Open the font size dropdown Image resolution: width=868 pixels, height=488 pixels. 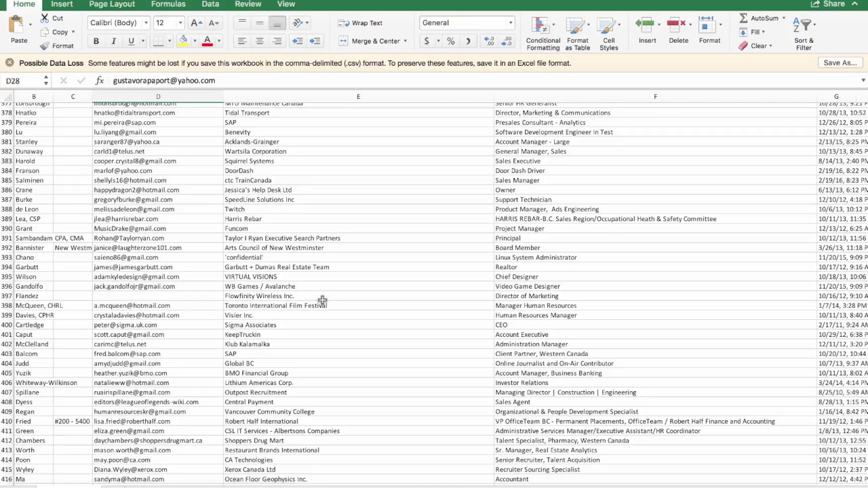click(x=180, y=23)
